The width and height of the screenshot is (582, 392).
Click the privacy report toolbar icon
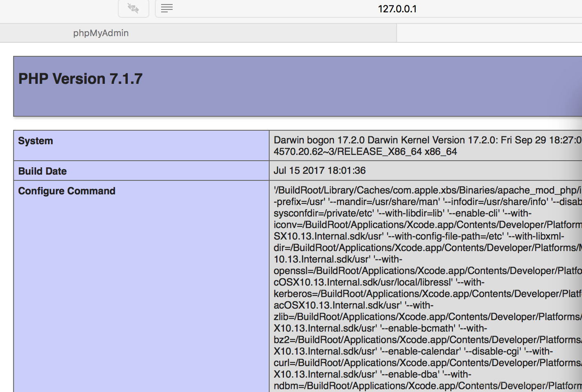pyautogui.click(x=133, y=8)
